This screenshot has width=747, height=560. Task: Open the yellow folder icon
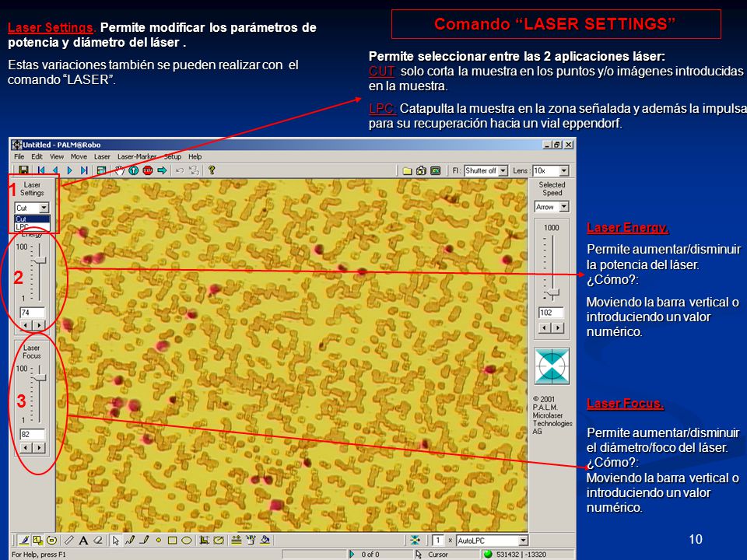pos(407,170)
